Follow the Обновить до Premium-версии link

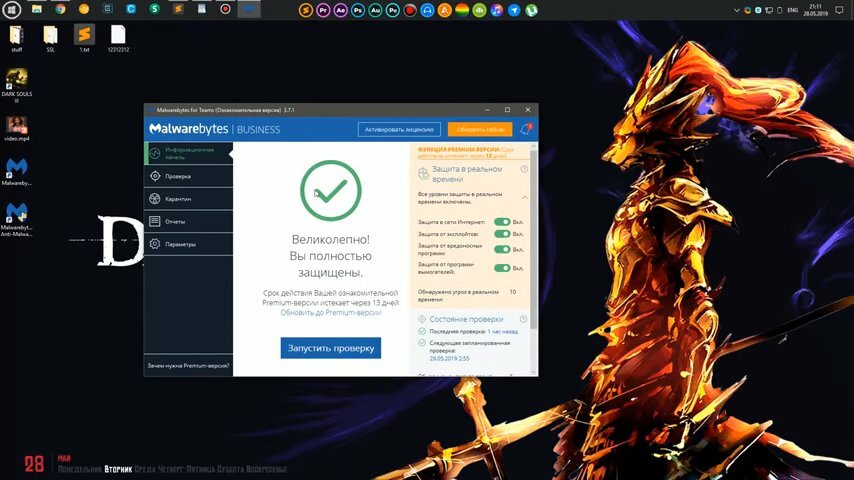click(x=331, y=313)
